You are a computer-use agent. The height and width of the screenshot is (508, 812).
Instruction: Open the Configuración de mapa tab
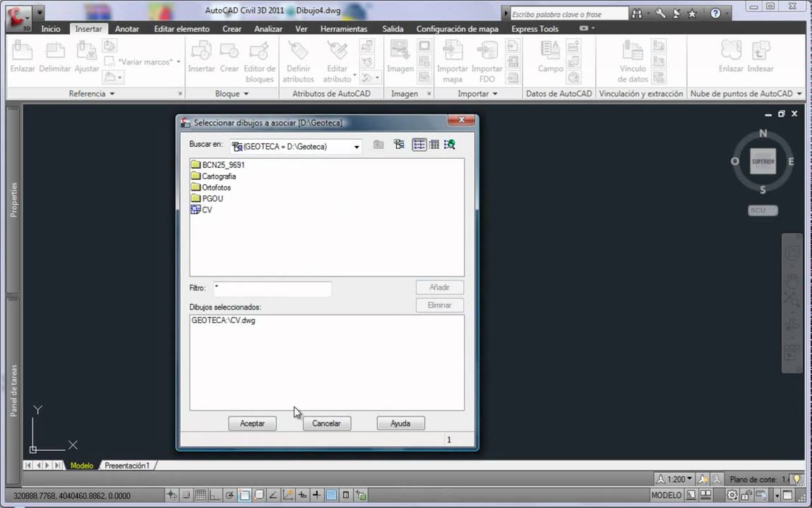pyautogui.click(x=458, y=29)
